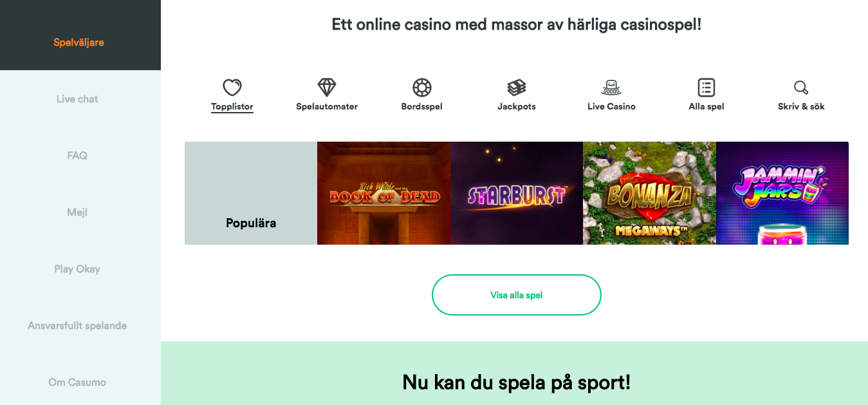The width and height of the screenshot is (868, 405).
Task: Select the Alla spel list icon
Action: [706, 88]
